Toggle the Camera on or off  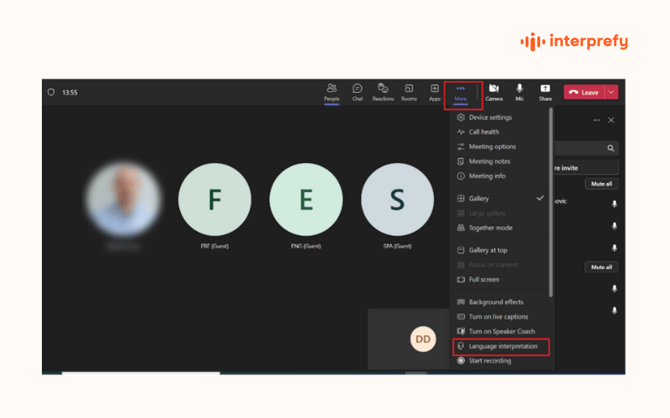pos(494,91)
